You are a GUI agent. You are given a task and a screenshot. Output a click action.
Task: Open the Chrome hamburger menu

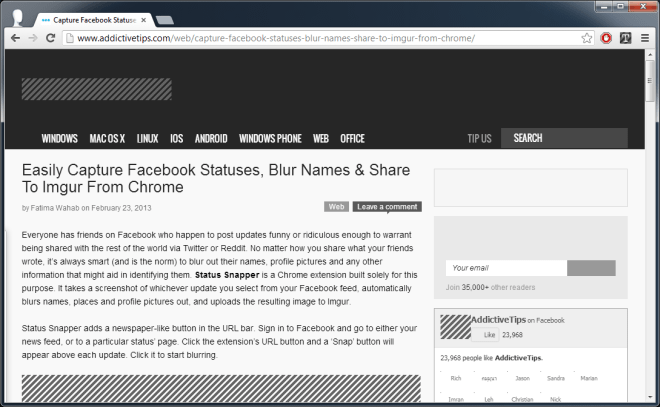(645, 38)
